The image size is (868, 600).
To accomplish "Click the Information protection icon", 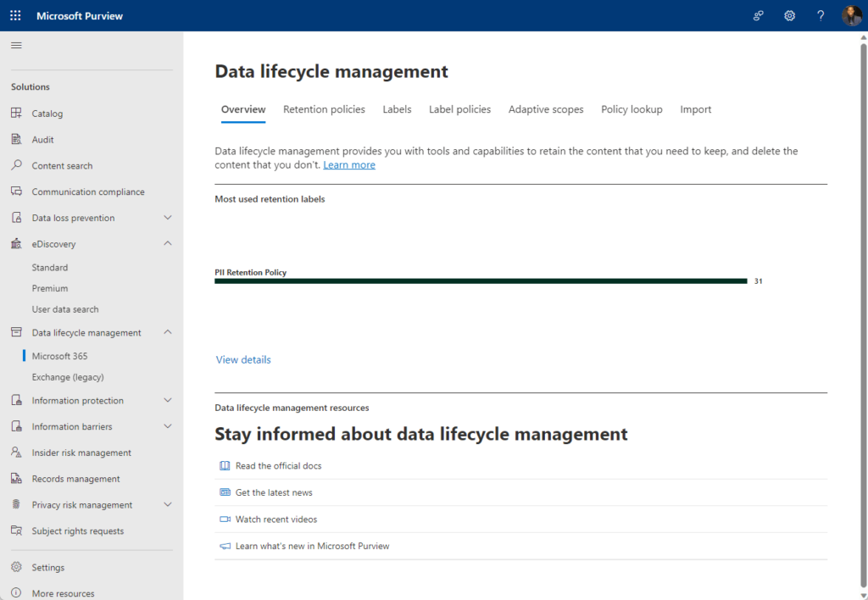I will [x=17, y=400].
